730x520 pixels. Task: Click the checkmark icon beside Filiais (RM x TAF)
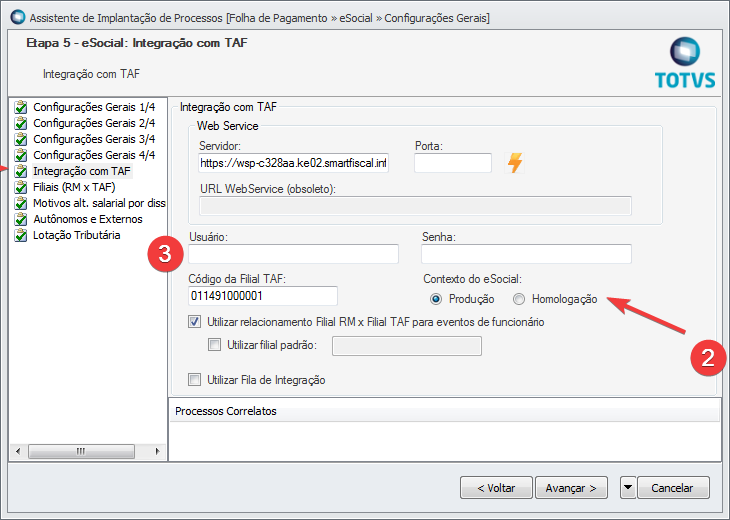tap(20, 187)
